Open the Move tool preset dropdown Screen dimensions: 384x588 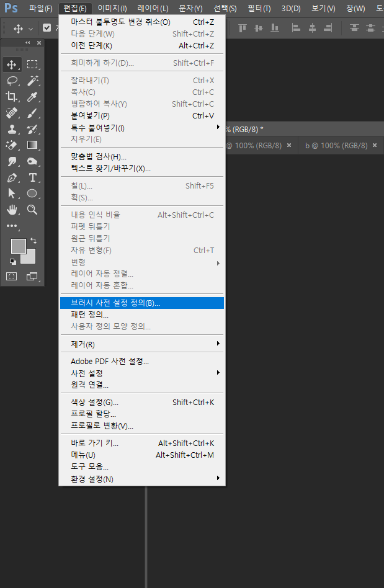tap(31, 29)
